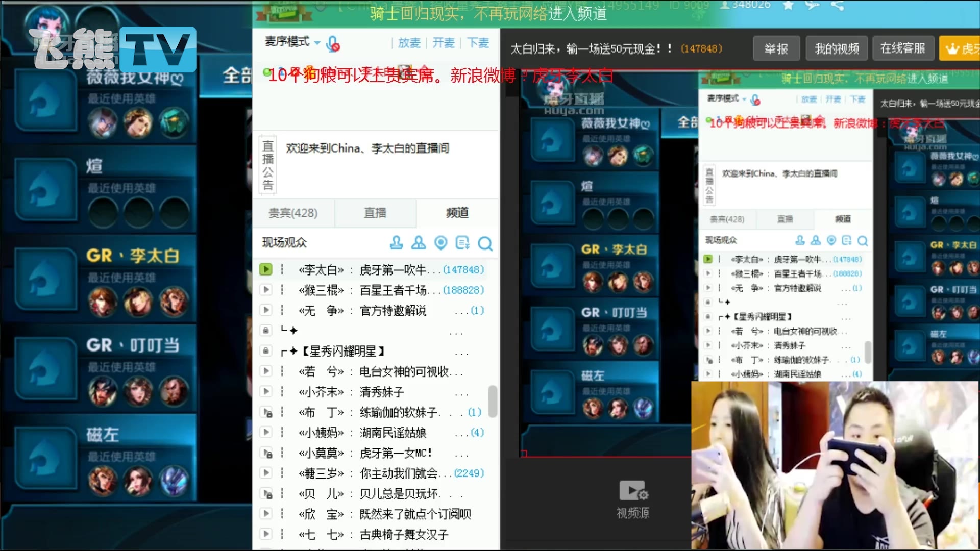
Task: Click the location pin icon in audience toolbar
Action: point(440,243)
